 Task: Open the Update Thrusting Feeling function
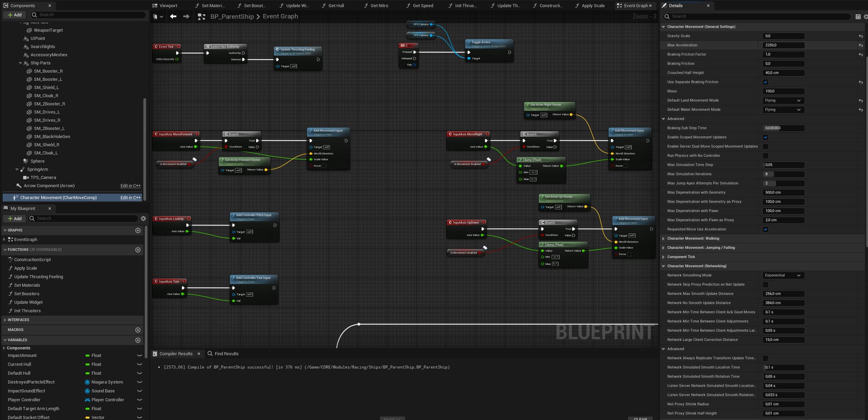(x=38, y=277)
